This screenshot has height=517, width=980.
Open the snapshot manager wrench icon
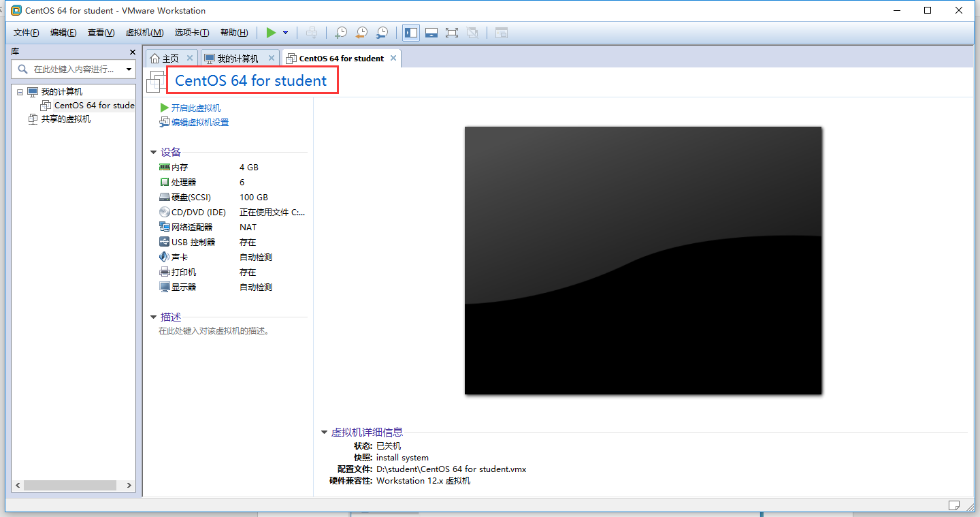point(382,33)
